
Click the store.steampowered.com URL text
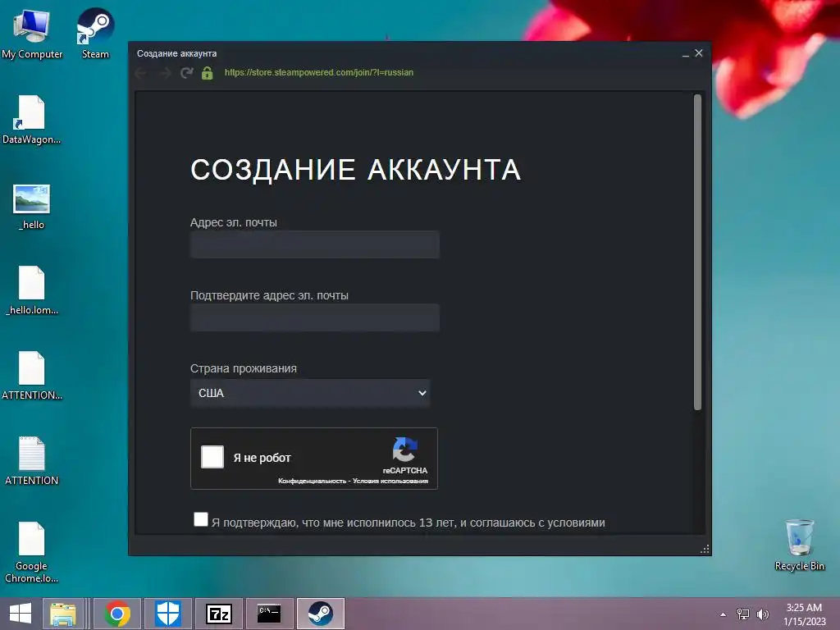coord(319,72)
